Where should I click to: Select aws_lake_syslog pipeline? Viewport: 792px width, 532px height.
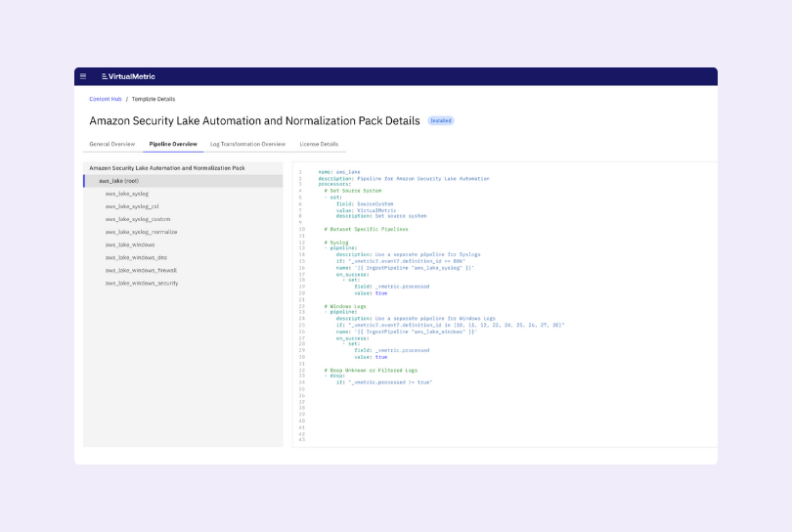127,194
